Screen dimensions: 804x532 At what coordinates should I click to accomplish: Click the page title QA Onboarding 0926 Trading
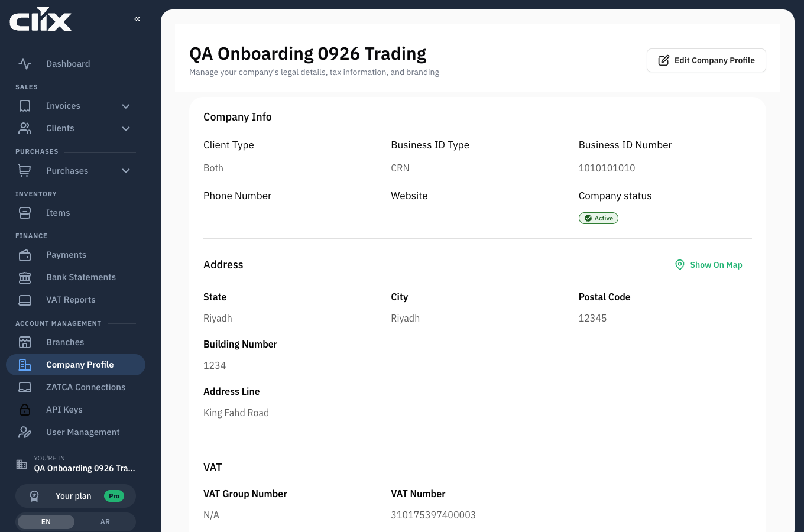(307, 53)
